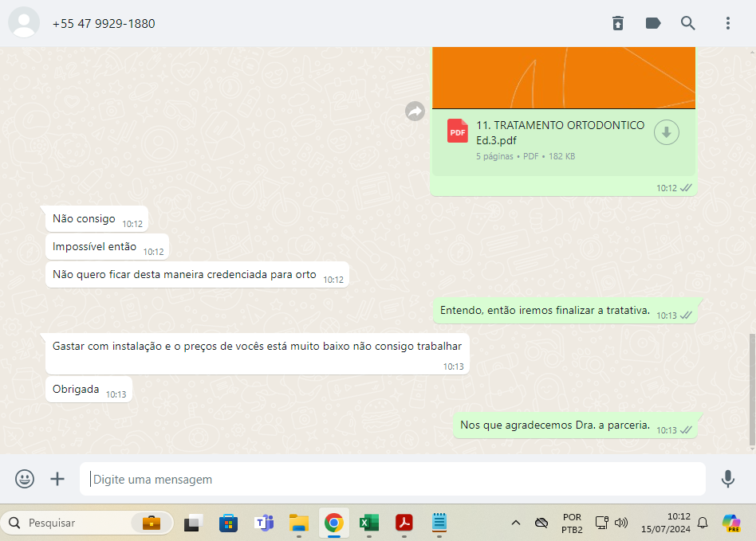756x541 pixels.
Task: Click the chat vertical scrollbar
Action: pyautogui.click(x=751, y=390)
